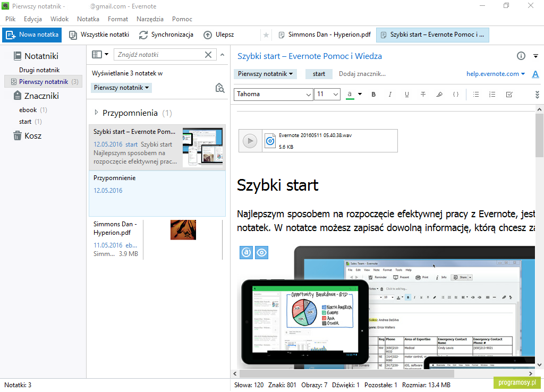Click the start tag in editor
This screenshot has height=392, width=544.
[x=319, y=74]
